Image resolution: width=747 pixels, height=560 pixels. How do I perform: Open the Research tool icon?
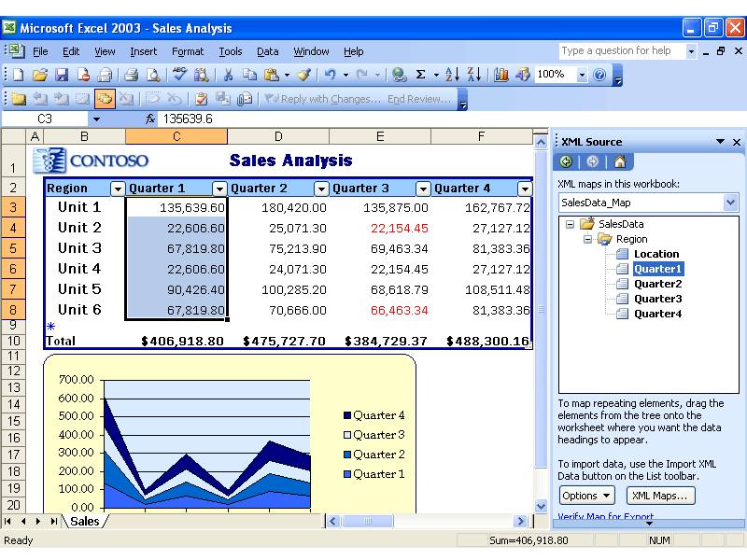[200, 75]
